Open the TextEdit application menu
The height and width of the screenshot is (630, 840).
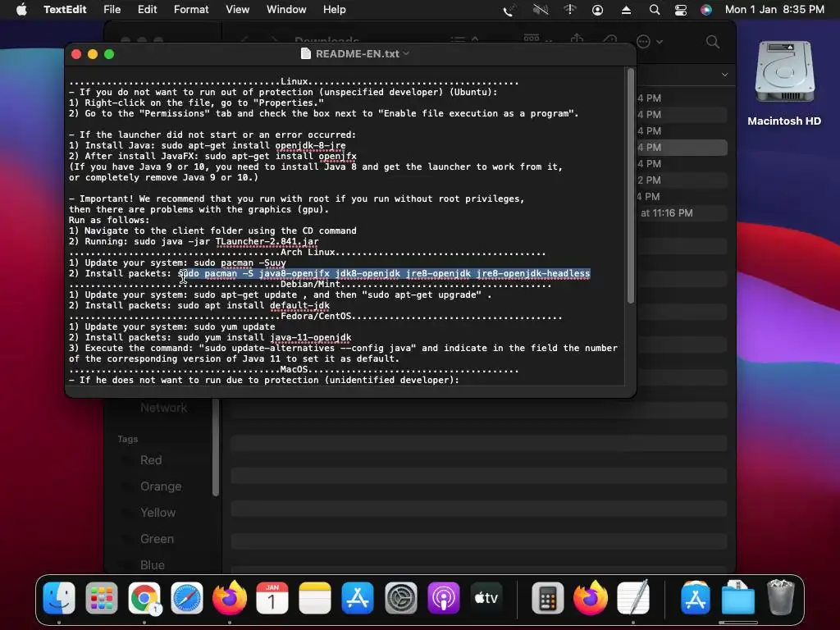point(65,10)
